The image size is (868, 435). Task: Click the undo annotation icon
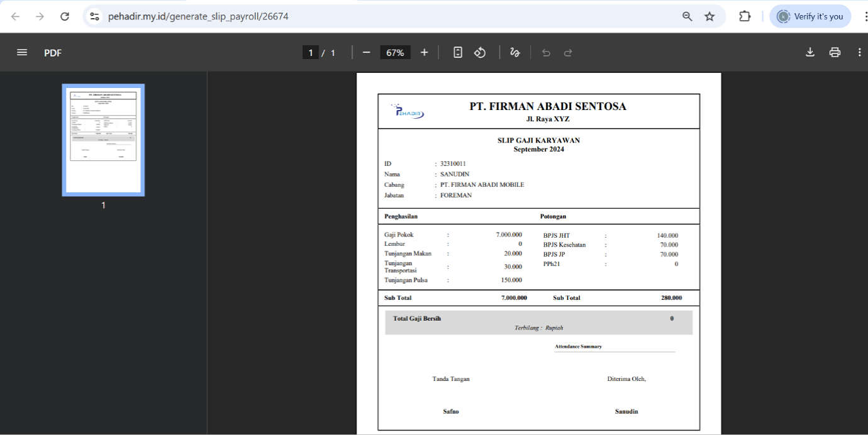(x=546, y=52)
